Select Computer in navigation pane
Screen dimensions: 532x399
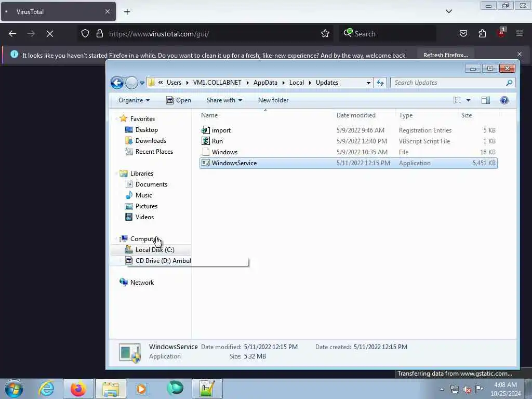pos(144,239)
